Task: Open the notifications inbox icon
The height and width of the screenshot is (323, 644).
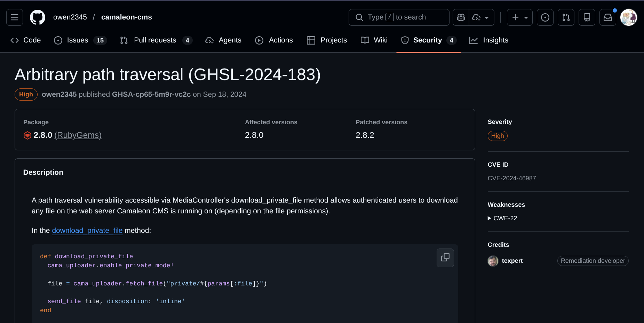Action: (608, 17)
